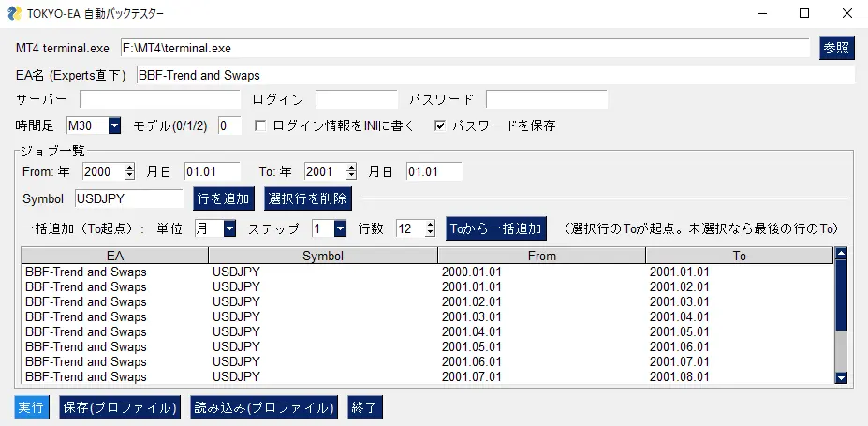This screenshot has height=426, width=868.
Task: Click the From 年 value 2000 field
Action: point(104,171)
